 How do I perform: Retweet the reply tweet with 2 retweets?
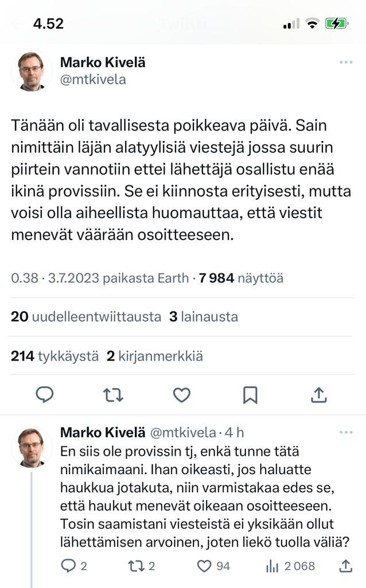pos(135,566)
